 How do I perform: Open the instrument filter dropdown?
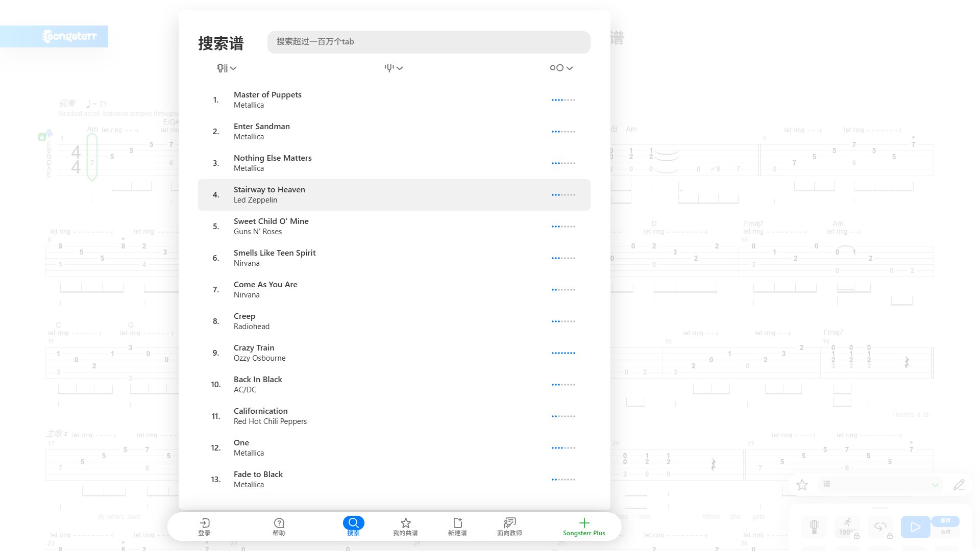pos(227,68)
